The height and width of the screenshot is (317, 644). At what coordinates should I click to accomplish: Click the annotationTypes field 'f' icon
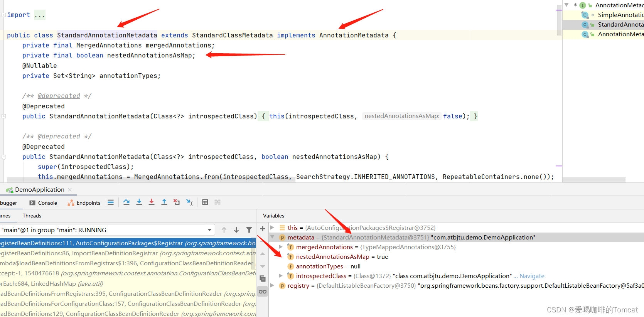(290, 266)
